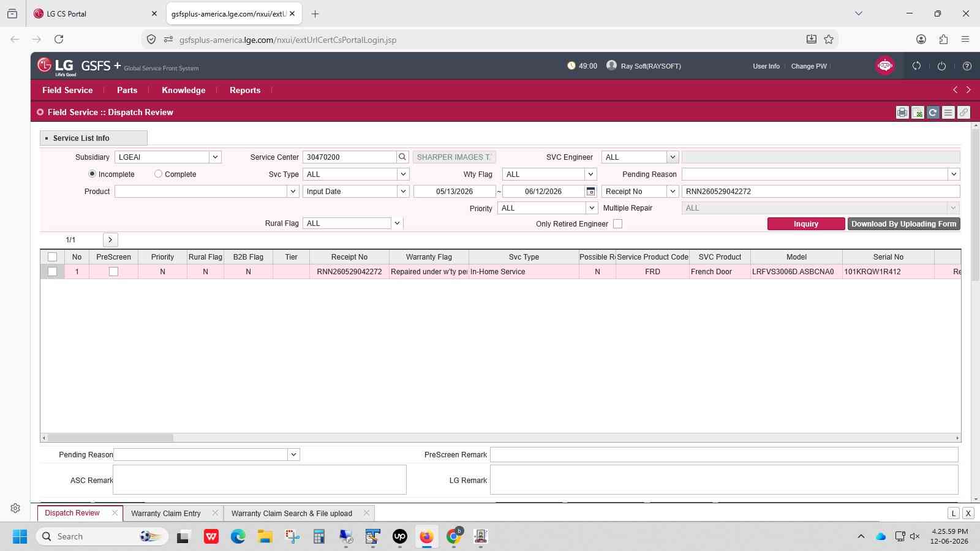Check the Only Retired Engineer checkbox
Image resolution: width=980 pixels, height=551 pixels.
tap(617, 224)
